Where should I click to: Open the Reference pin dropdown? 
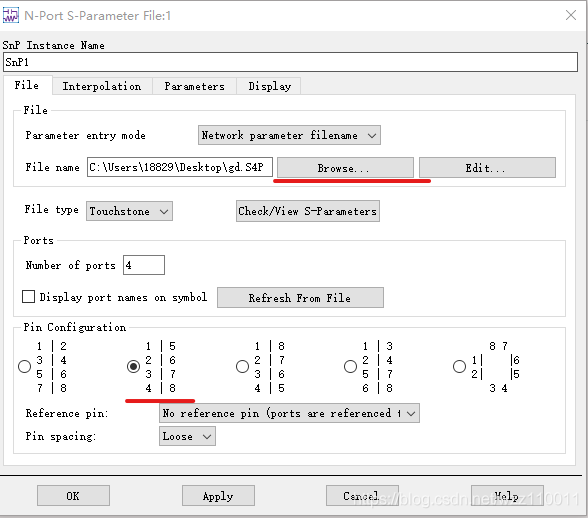tap(289, 413)
